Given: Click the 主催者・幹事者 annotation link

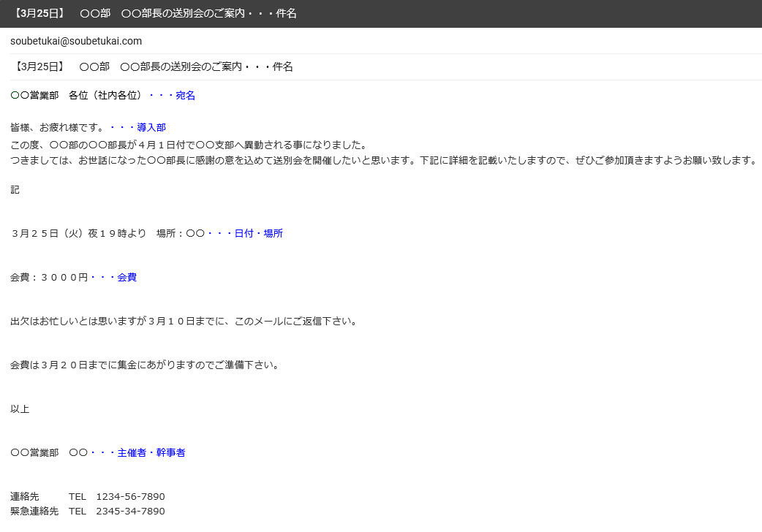Looking at the screenshot, I should coord(150,452).
